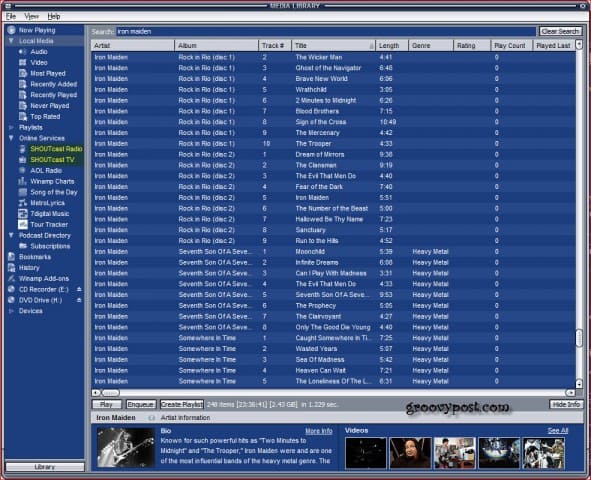Open the first video thumbnail
This screenshot has width=591, height=480.
[366, 453]
